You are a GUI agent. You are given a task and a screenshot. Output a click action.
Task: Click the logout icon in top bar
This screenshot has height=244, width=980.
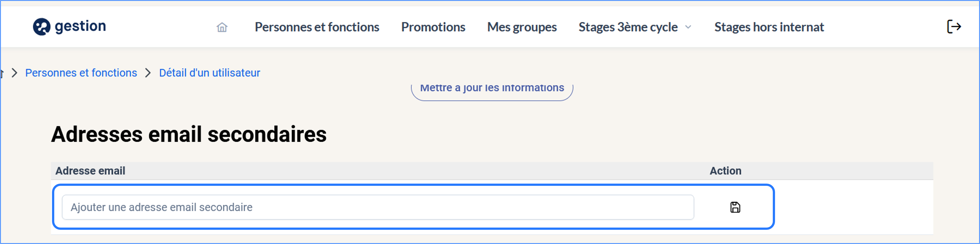click(x=954, y=27)
